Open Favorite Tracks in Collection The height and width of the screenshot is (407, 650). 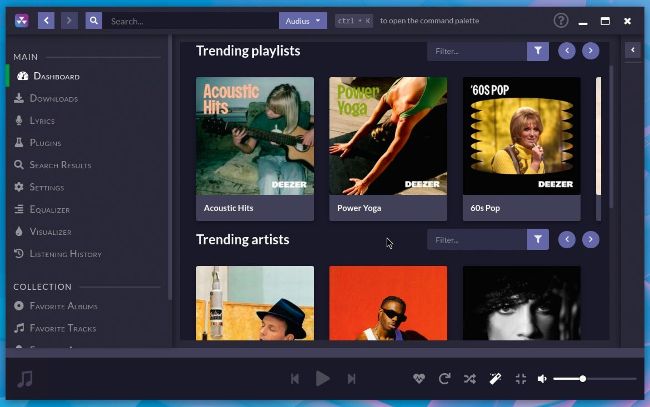tap(55, 328)
